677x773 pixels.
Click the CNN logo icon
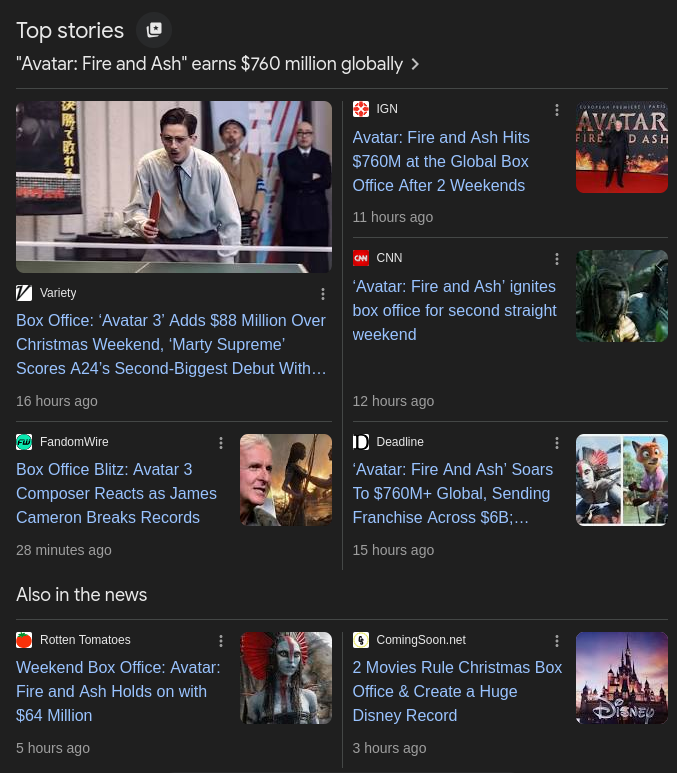point(361,258)
